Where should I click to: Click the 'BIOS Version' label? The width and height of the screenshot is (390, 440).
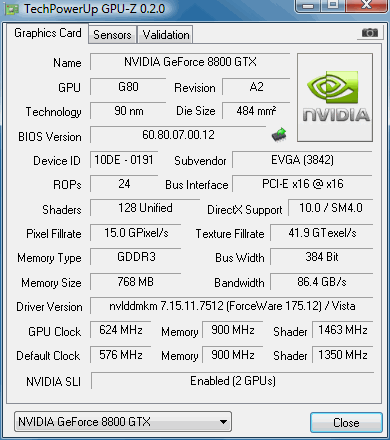(50, 137)
